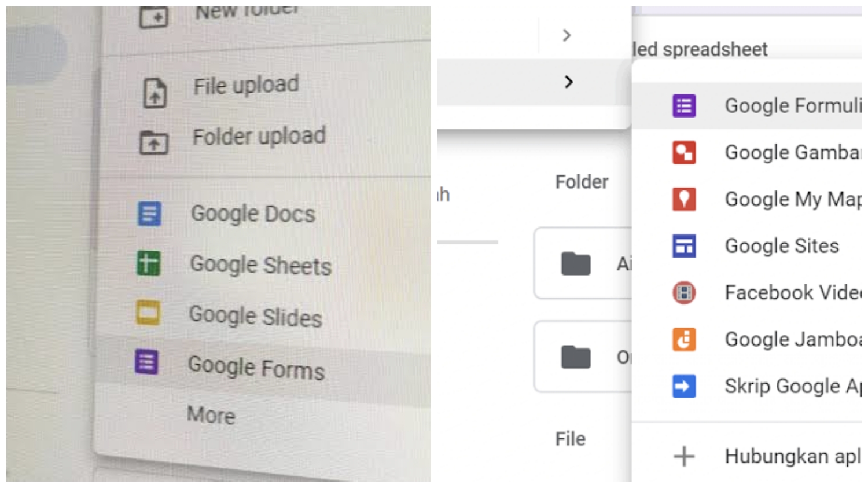Create a new Google Sites page
The height and width of the screenshot is (488, 868).
point(782,245)
